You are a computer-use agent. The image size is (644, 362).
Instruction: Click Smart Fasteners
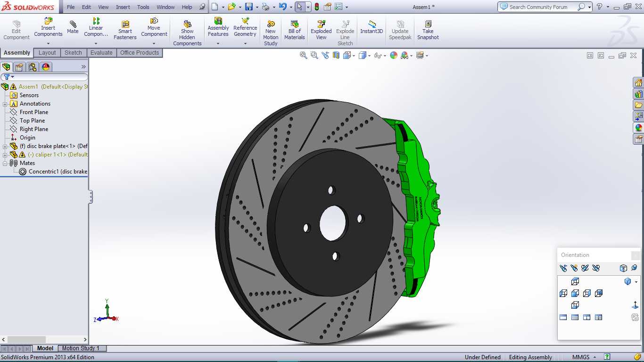click(125, 30)
